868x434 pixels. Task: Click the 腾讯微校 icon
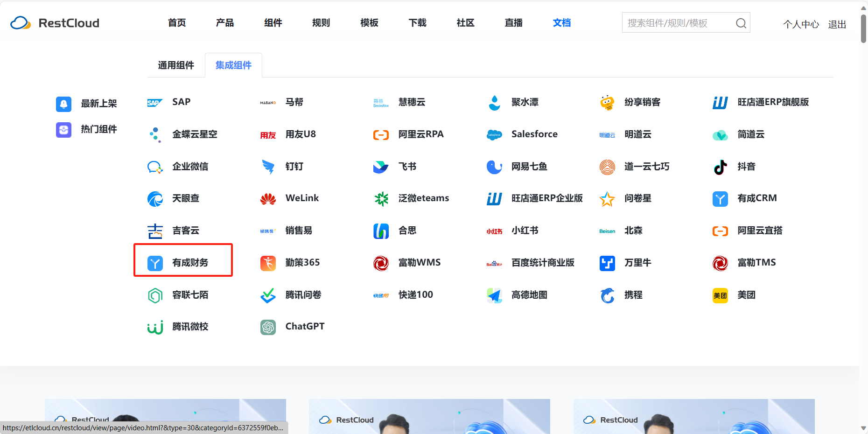(x=155, y=327)
